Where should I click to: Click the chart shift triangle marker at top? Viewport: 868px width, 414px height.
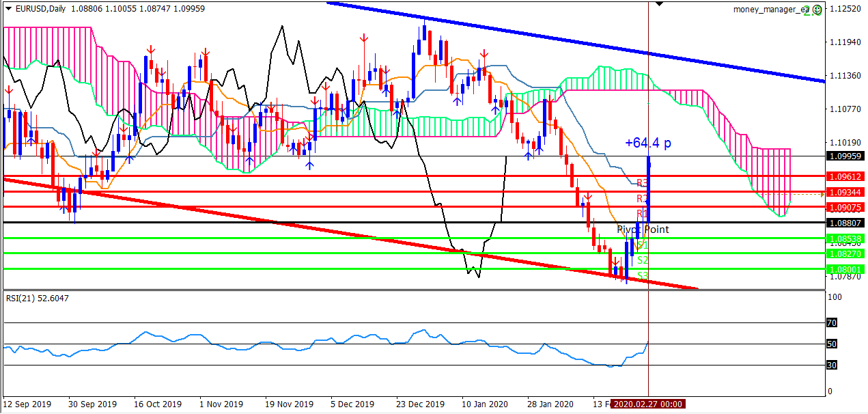pyautogui.click(x=660, y=3)
